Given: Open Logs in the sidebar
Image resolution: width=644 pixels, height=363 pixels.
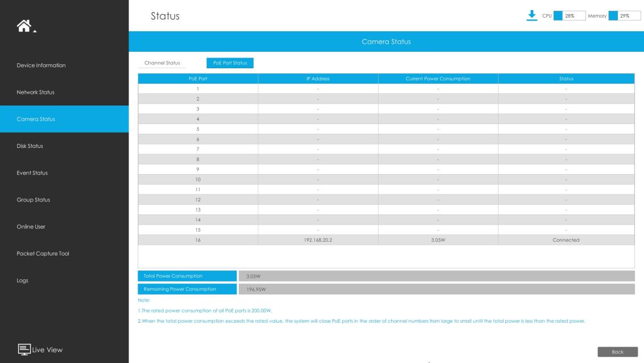Looking at the screenshot, I should pyautogui.click(x=22, y=280).
